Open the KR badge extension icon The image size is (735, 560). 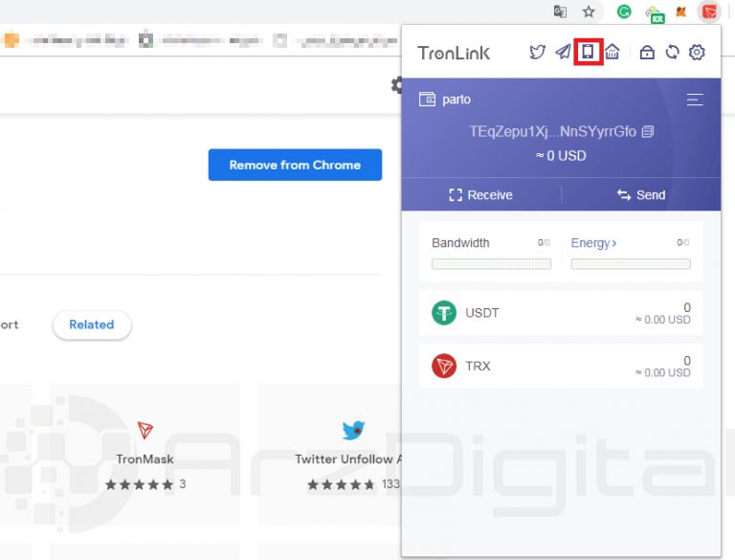[655, 14]
